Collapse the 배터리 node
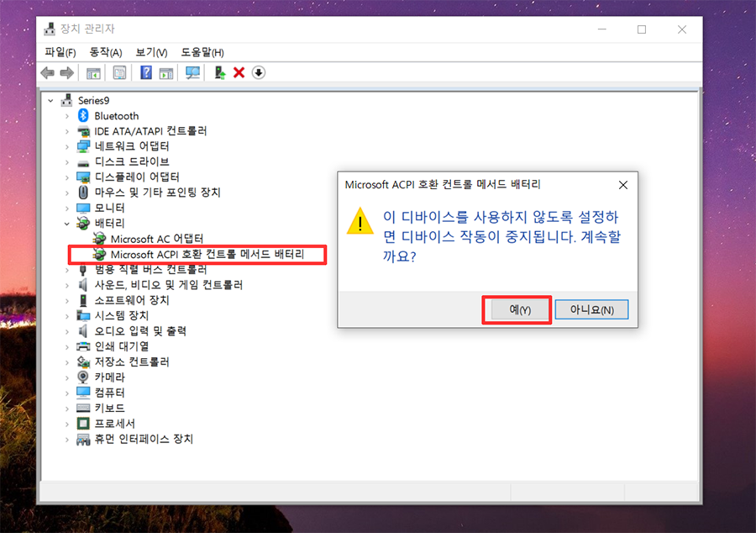Viewport: 756px width, 533px height. pyautogui.click(x=67, y=224)
